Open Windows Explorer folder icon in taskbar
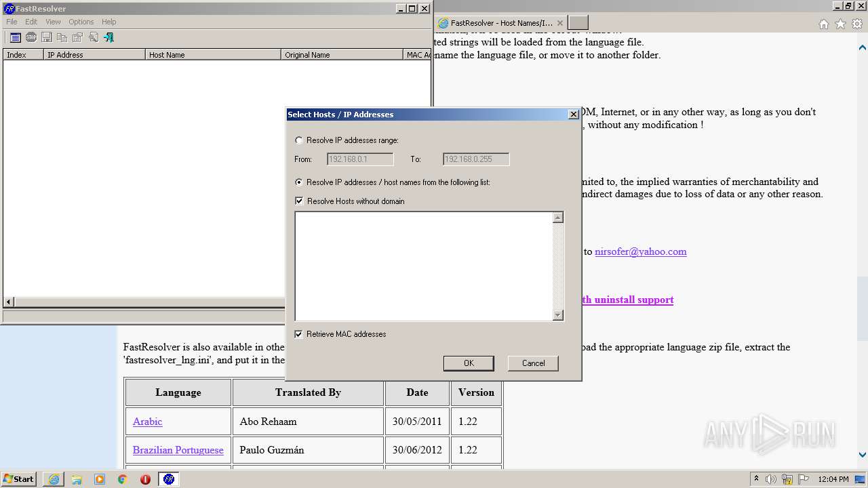 coord(77,479)
